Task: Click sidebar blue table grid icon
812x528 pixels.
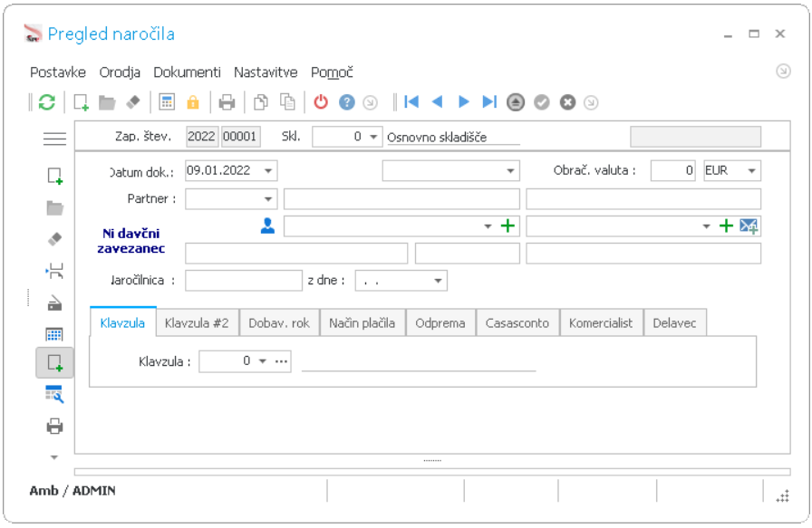Action: (x=55, y=334)
